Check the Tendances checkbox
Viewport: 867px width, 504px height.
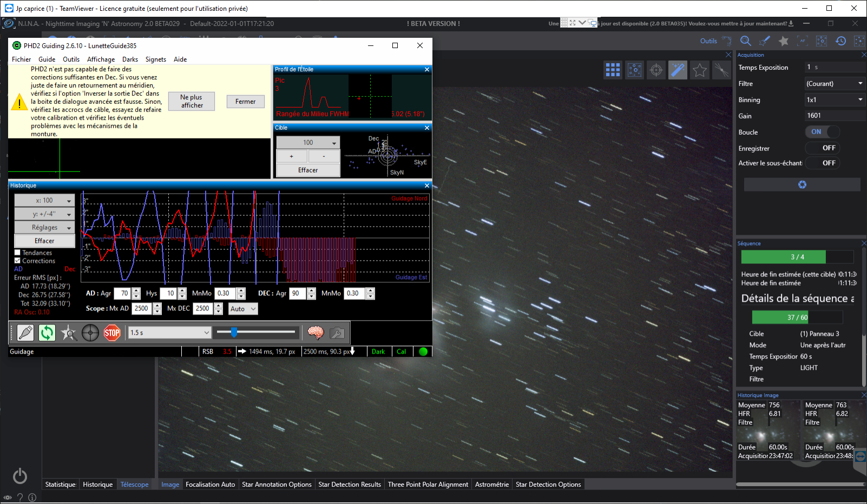pos(17,253)
